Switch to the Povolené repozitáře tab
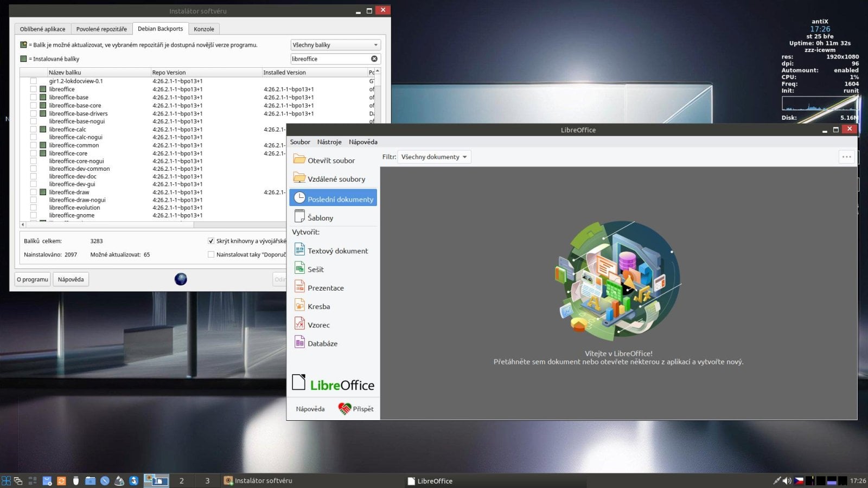 click(x=101, y=29)
